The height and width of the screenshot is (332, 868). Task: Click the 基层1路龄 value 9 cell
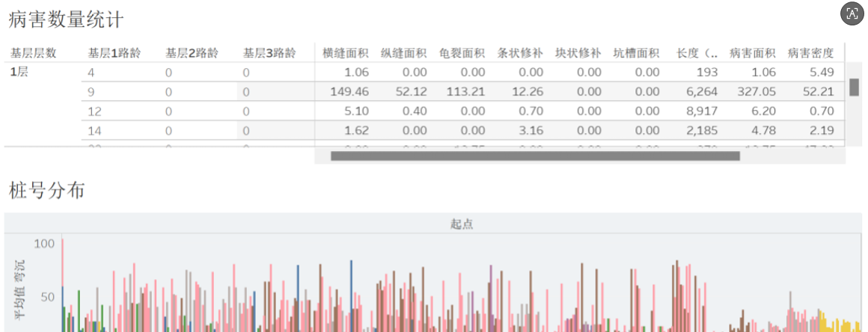(x=91, y=92)
